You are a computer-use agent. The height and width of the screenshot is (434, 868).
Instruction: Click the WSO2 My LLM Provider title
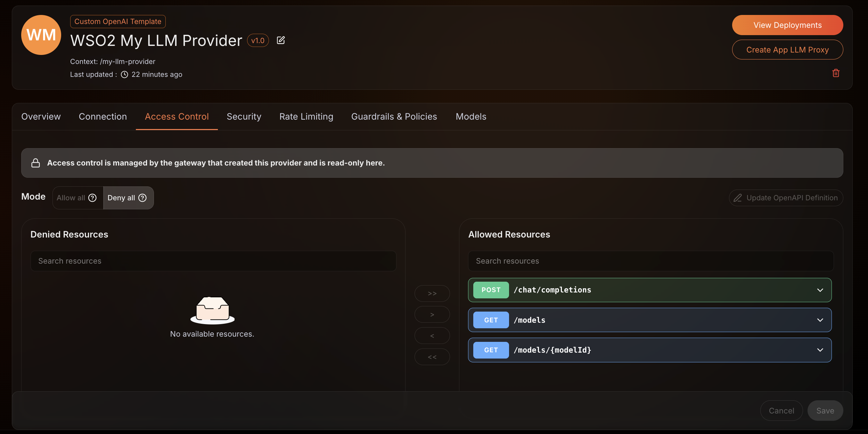[156, 41]
